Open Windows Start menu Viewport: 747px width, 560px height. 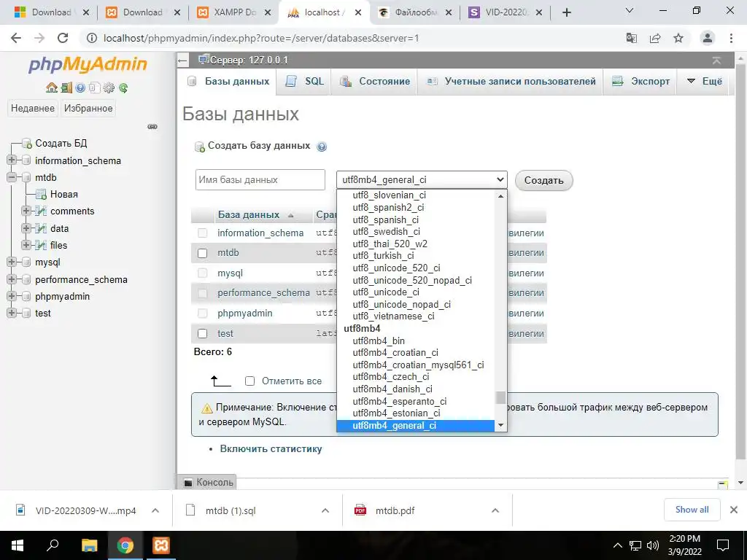point(18,545)
